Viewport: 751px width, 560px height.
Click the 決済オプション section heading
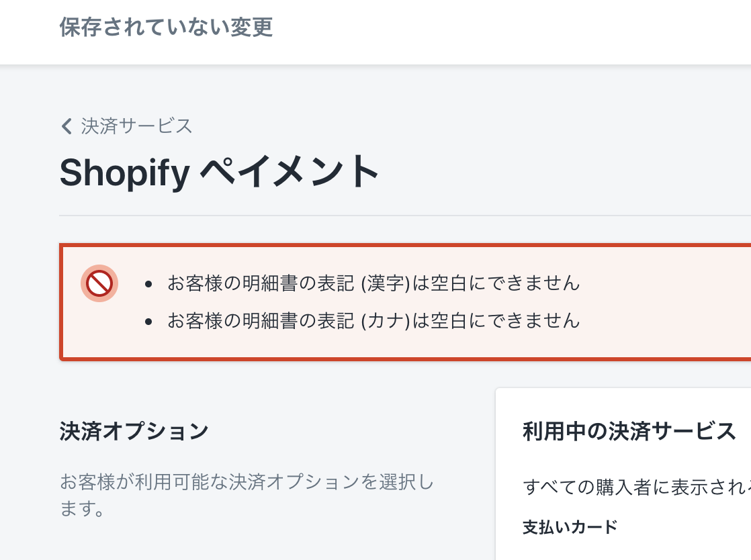(x=134, y=431)
